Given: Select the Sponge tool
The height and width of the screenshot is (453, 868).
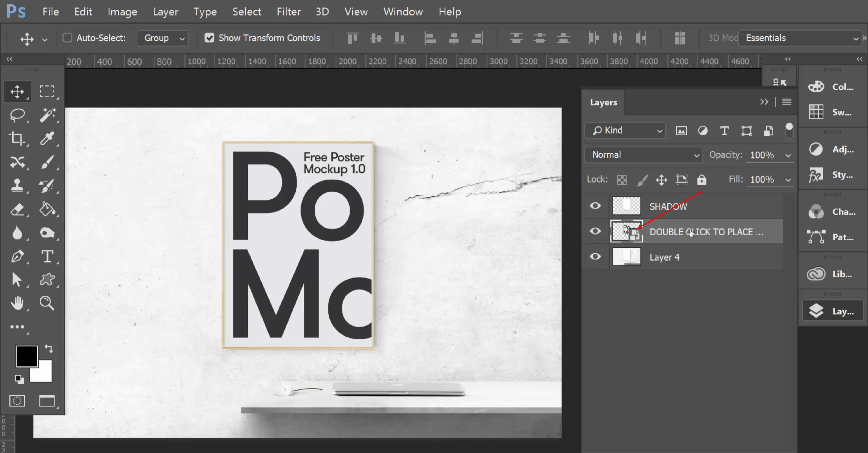Looking at the screenshot, I should point(47,233).
